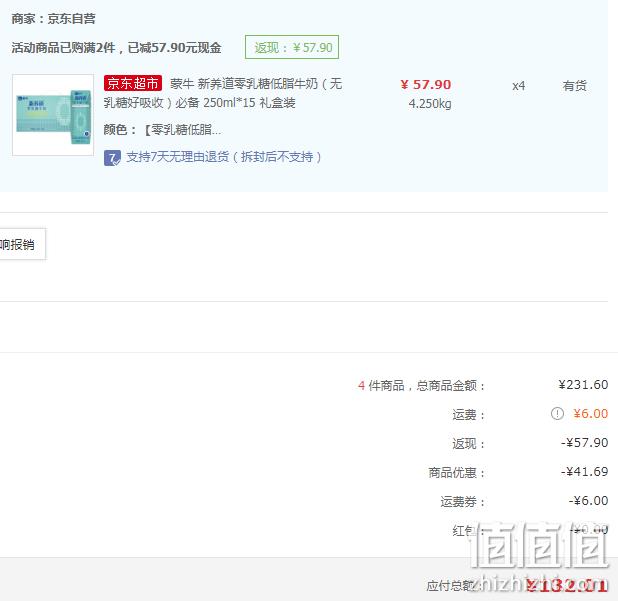Click the 返现：¥57.90 cashback tag
This screenshot has width=618, height=601.
292,47
